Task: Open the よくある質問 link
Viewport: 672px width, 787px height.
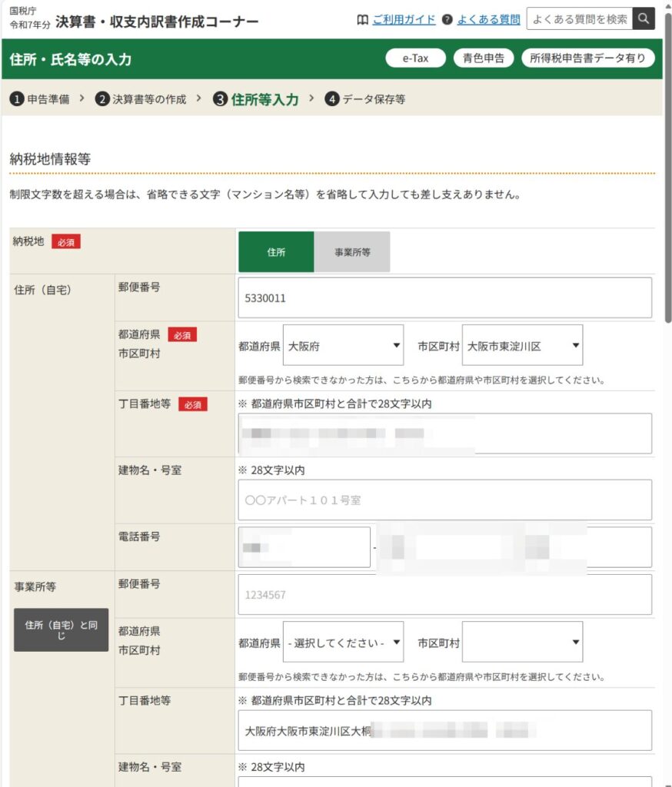Action: pyautogui.click(x=488, y=19)
